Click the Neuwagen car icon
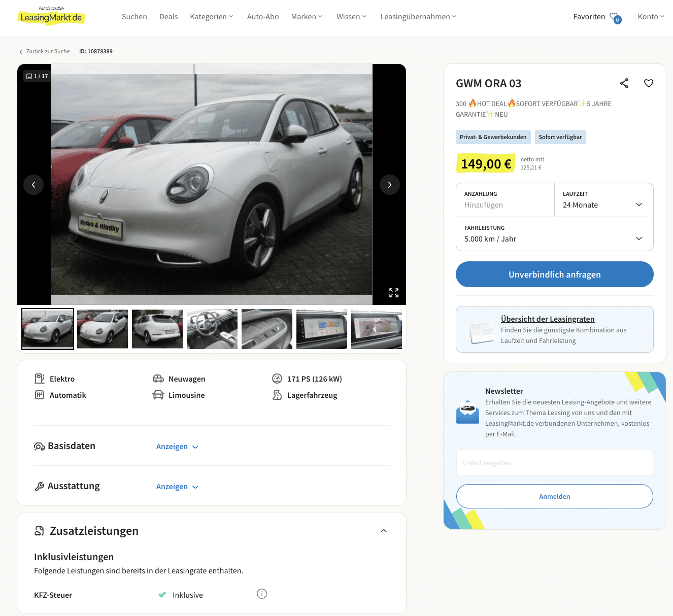 [x=158, y=379]
